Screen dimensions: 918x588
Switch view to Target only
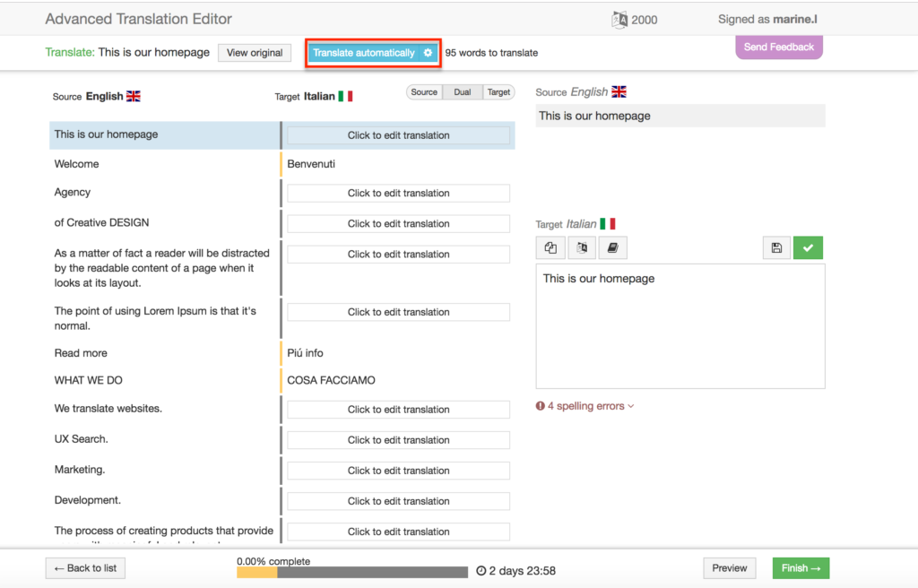[x=498, y=92]
